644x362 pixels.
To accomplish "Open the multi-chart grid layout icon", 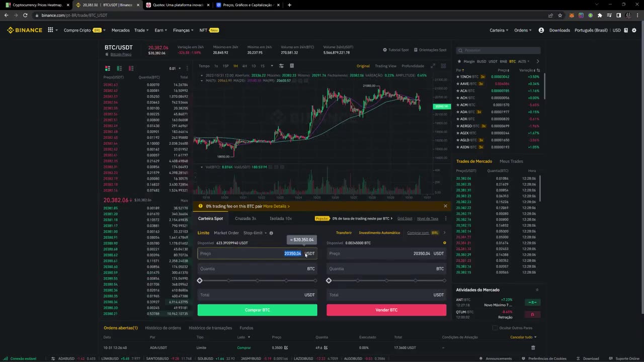I will [x=443, y=66].
